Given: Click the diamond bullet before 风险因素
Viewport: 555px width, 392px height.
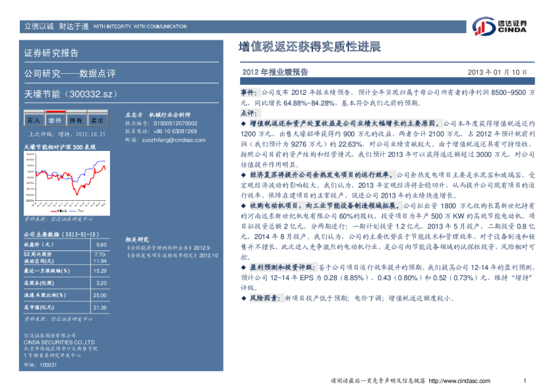Looking at the screenshot, I should [x=243, y=298].
